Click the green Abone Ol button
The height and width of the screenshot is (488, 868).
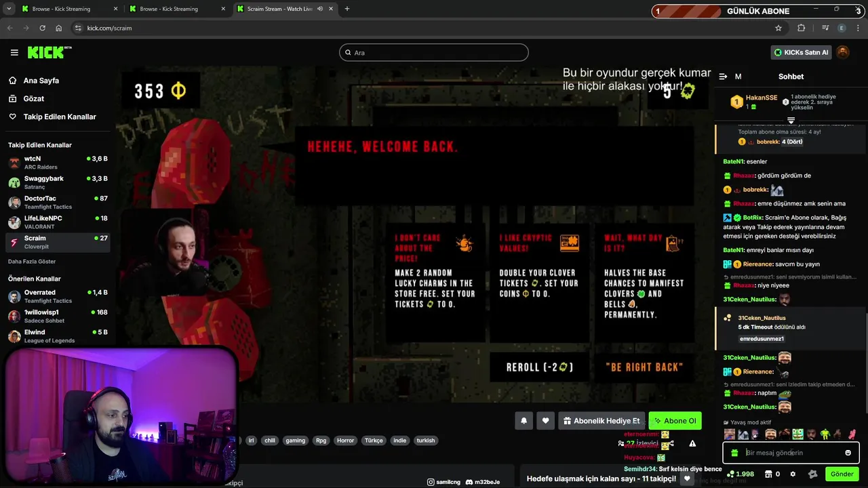[x=675, y=421]
